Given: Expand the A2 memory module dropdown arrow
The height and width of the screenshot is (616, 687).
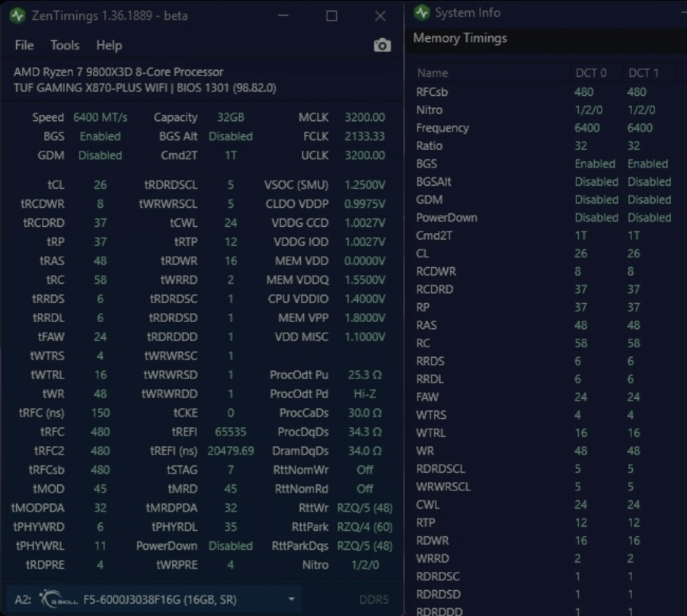Looking at the screenshot, I should click(x=292, y=599).
